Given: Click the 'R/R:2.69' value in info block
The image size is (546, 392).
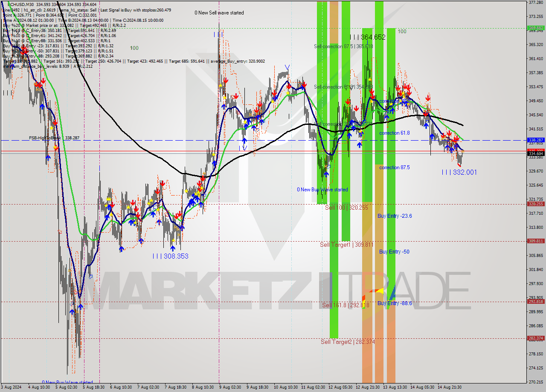Looking at the screenshot, I should click(107, 30).
